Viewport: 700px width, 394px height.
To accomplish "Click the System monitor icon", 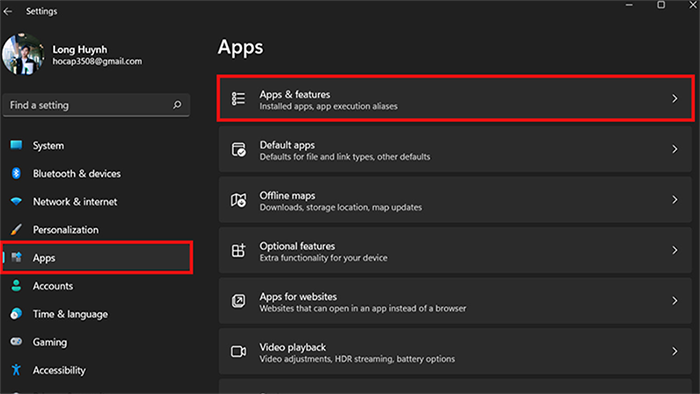I will [x=17, y=145].
